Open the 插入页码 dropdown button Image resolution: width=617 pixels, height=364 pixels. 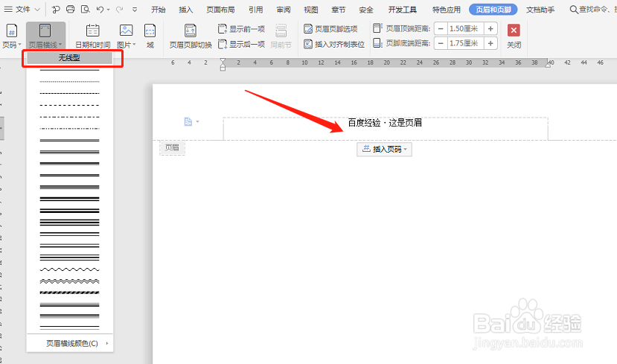pyautogui.click(x=385, y=149)
